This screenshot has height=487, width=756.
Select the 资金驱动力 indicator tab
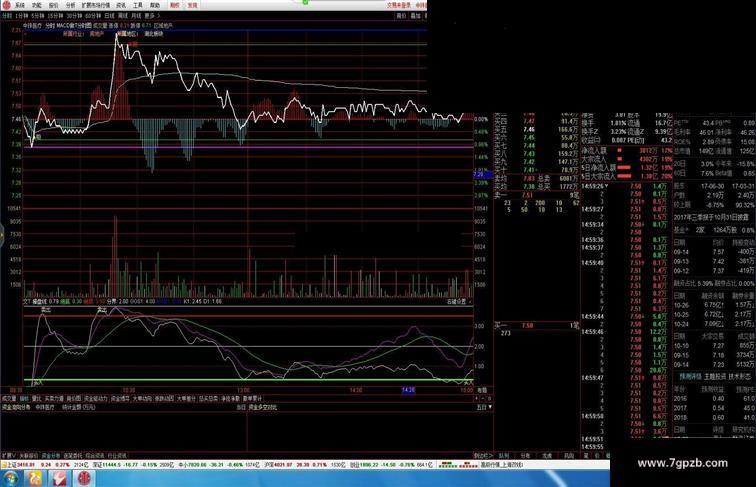(x=95, y=399)
